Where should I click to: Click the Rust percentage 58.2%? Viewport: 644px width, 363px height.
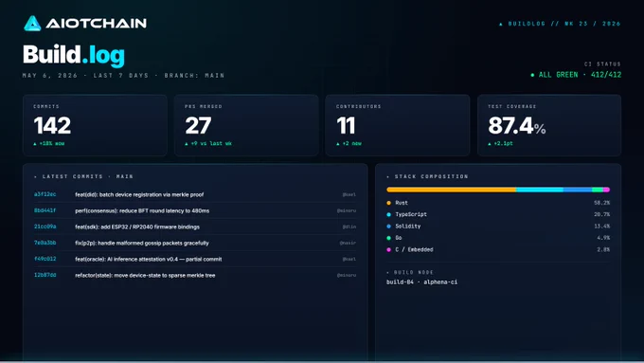tap(601, 203)
